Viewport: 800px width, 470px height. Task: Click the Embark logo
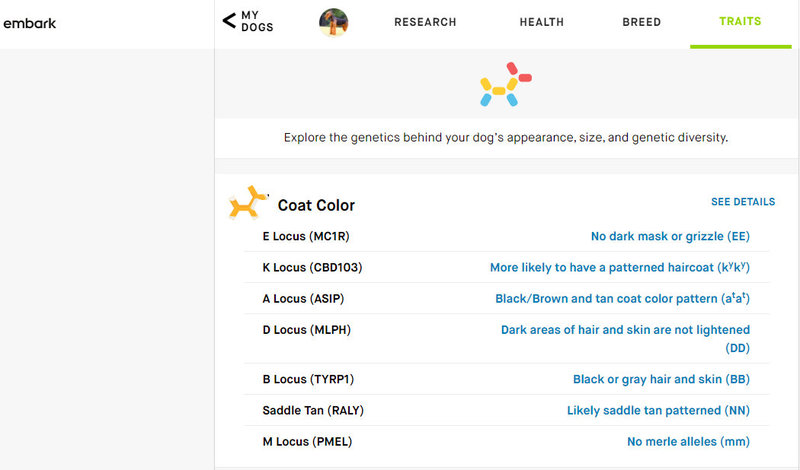30,23
